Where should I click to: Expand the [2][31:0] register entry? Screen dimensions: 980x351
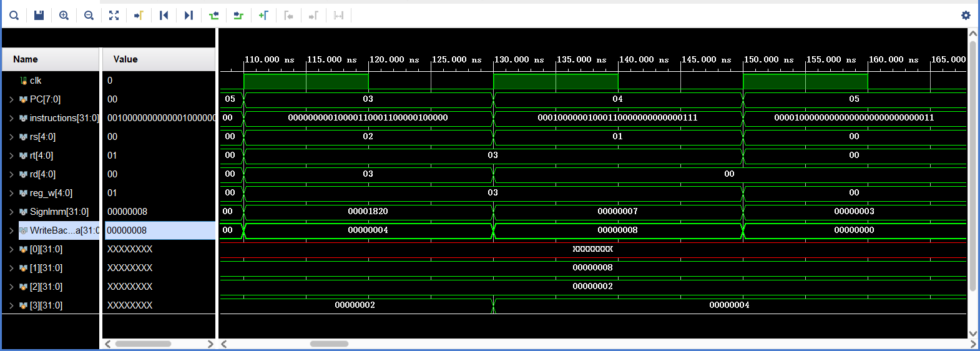(11, 287)
